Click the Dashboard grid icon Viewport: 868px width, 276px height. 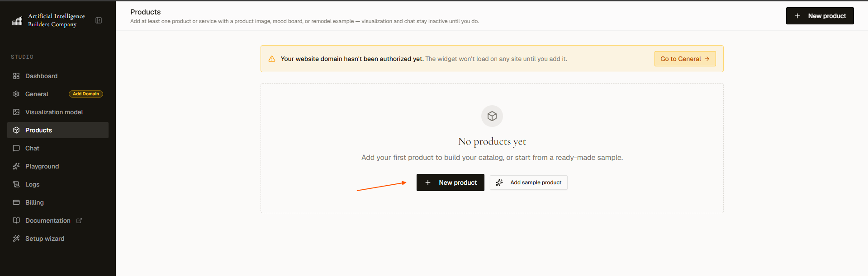tap(16, 76)
